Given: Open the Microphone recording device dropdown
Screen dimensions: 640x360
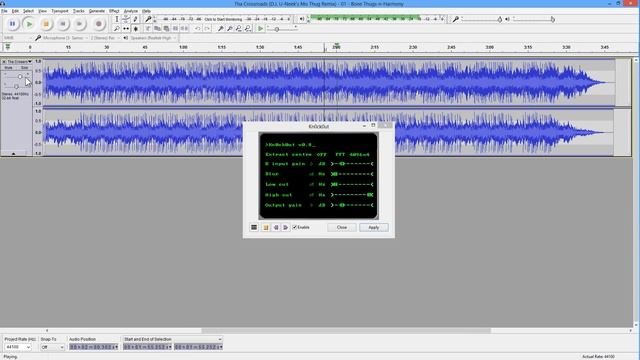Looking at the screenshot, I should (x=65, y=38).
